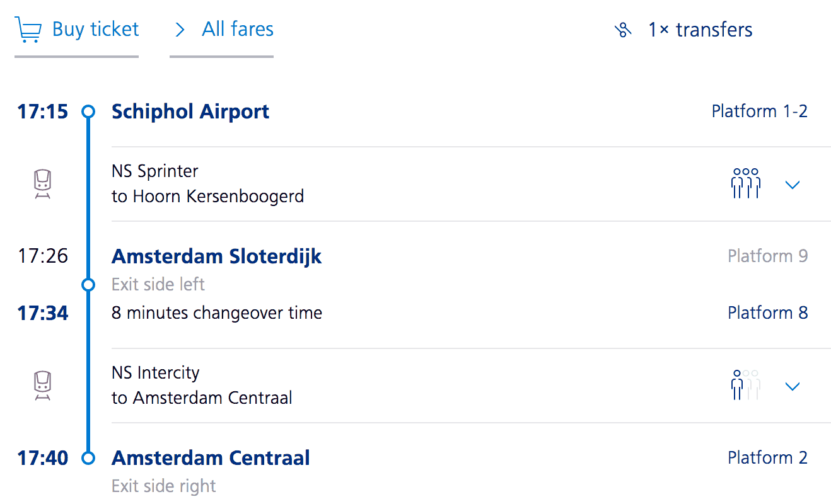831x504 pixels.
Task: Click the shopping cart icon
Action: pyautogui.click(x=28, y=30)
